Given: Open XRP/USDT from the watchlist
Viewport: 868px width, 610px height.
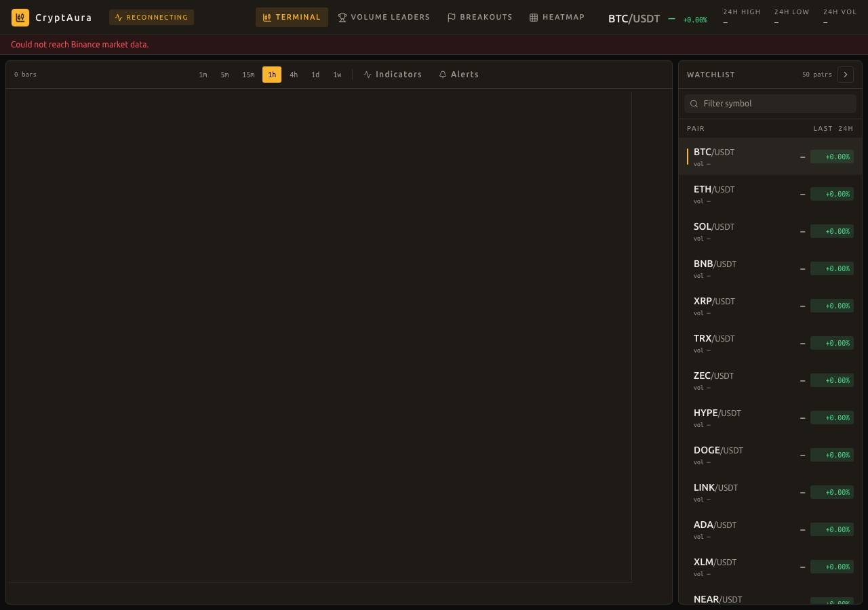Looking at the screenshot, I should (770, 306).
